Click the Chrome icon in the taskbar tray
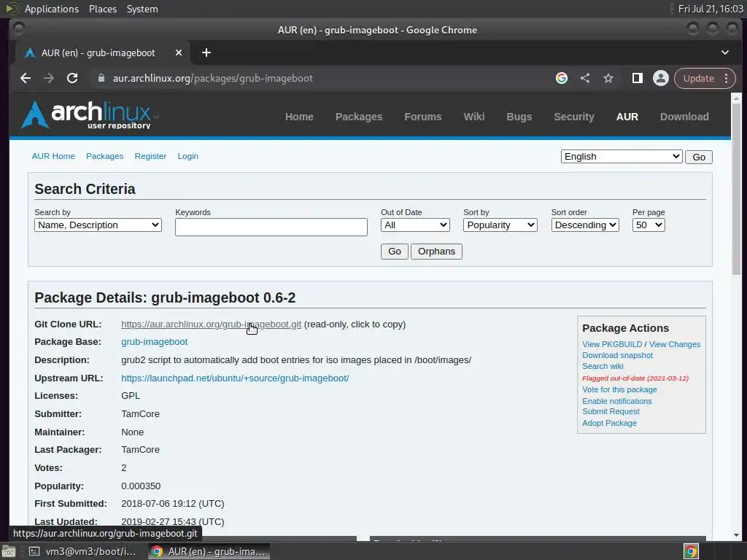Viewport: 747px width, 560px height. [x=692, y=552]
